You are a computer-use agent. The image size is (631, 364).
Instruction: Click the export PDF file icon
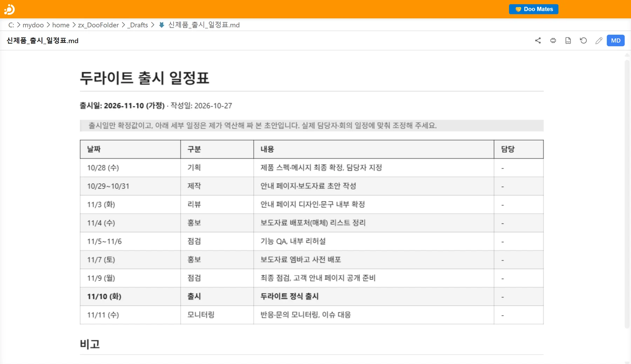tap(568, 41)
